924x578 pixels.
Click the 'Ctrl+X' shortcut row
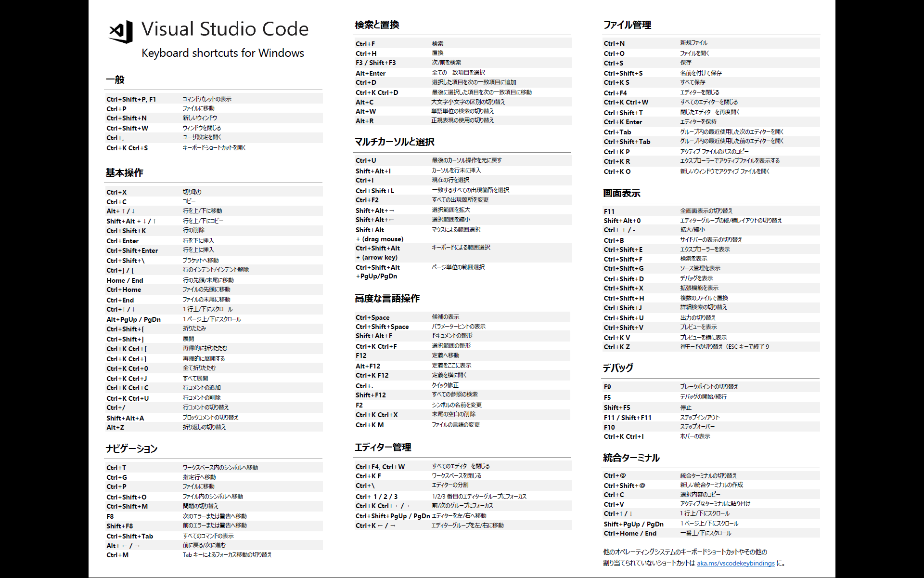pyautogui.click(x=214, y=192)
